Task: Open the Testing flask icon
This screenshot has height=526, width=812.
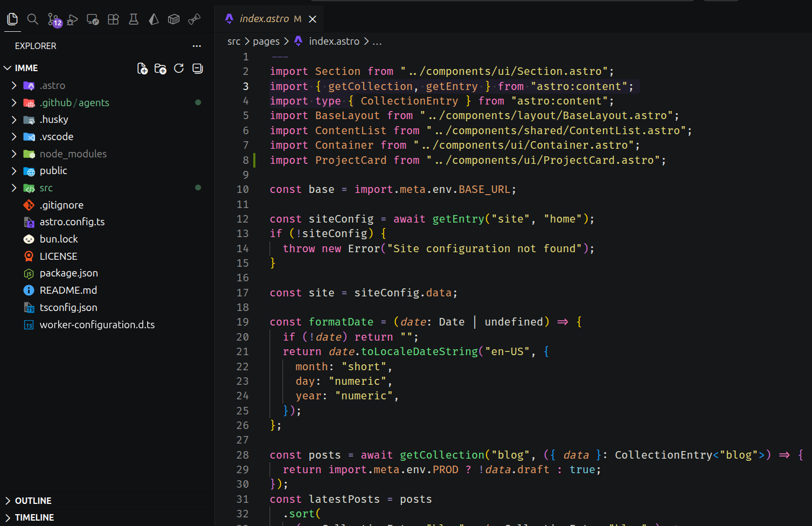Action: (133, 19)
